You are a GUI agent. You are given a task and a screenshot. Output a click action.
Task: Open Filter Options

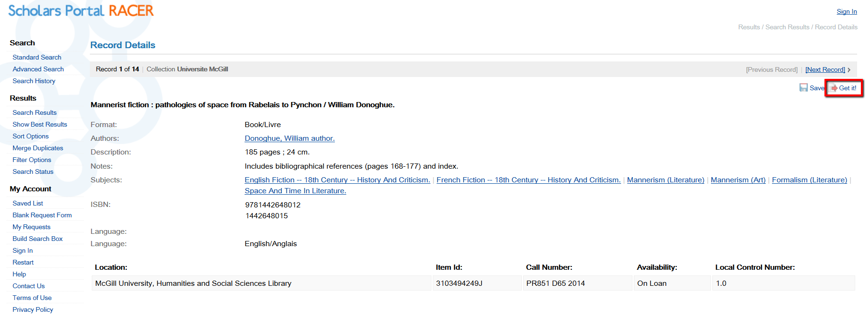point(32,160)
